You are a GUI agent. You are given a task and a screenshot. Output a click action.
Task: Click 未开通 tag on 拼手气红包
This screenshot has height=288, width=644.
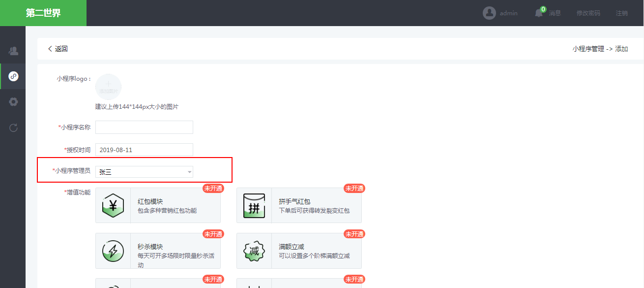click(x=354, y=189)
